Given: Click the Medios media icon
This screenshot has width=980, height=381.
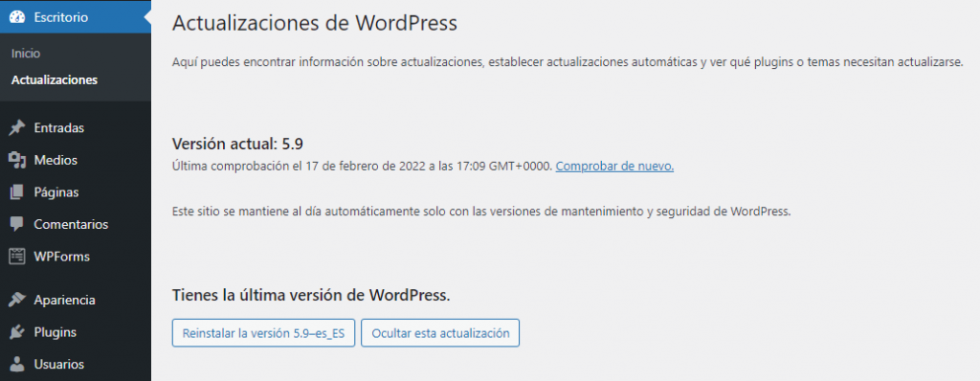Looking at the screenshot, I should coord(17,160).
